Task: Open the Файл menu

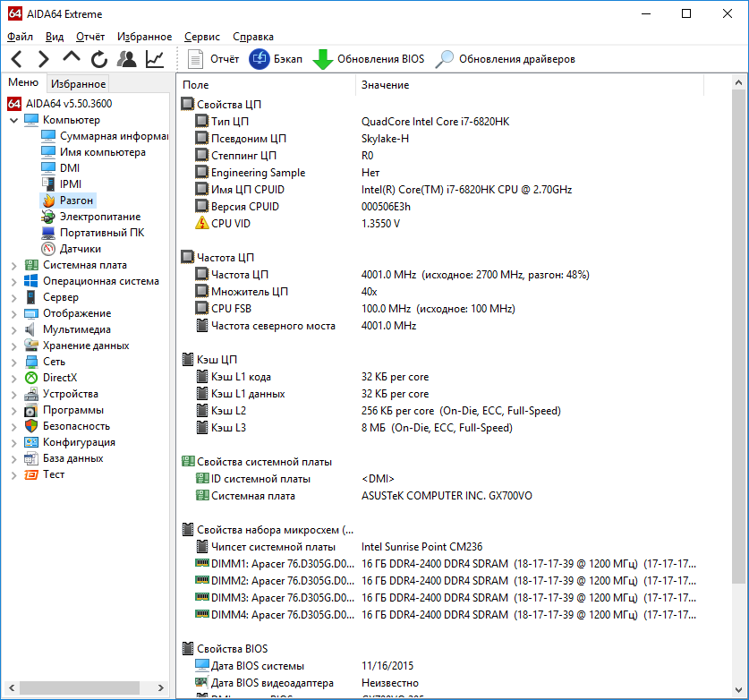Action: 20,37
